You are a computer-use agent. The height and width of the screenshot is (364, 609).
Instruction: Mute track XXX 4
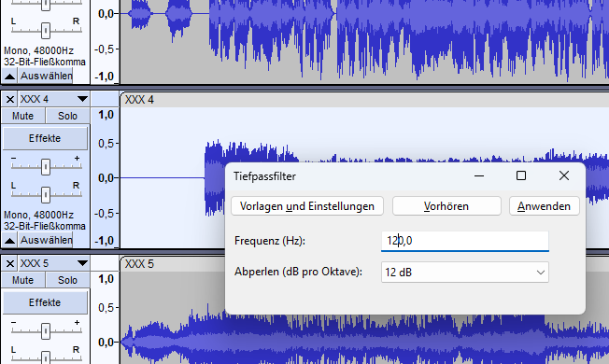click(x=23, y=116)
